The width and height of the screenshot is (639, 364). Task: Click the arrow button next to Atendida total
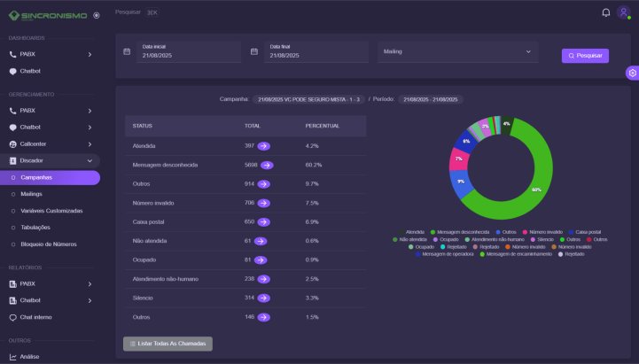263,145
